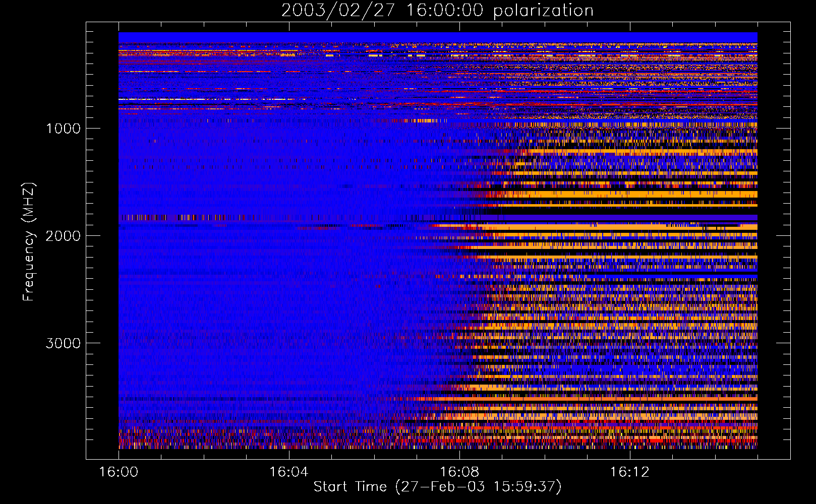Viewport: 816px width, 504px height.
Task: Click the 16:08 time axis label
Action: [459, 472]
